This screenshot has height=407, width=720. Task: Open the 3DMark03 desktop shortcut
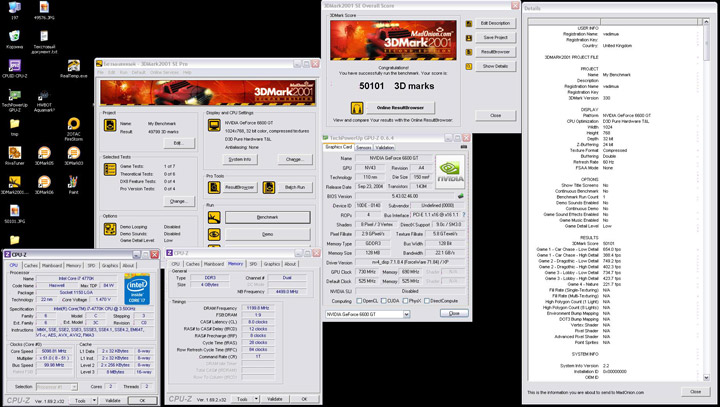[73, 153]
